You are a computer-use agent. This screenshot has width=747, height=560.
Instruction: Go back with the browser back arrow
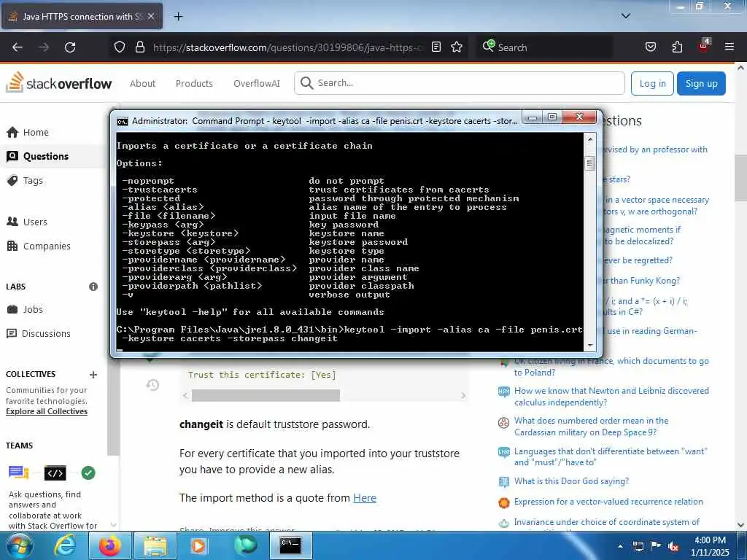click(x=18, y=47)
